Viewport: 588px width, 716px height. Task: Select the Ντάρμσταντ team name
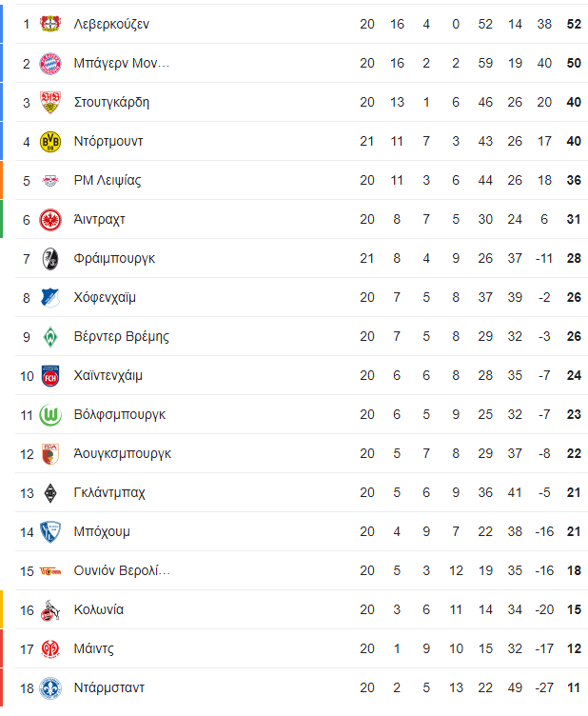109,687
